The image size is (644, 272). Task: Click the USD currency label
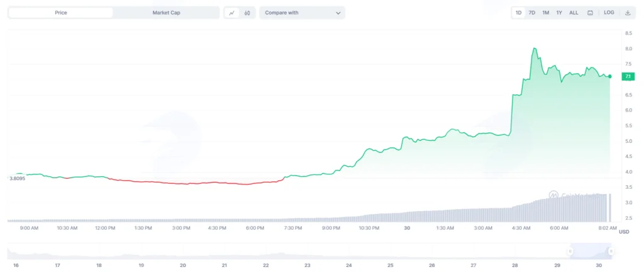click(x=624, y=232)
